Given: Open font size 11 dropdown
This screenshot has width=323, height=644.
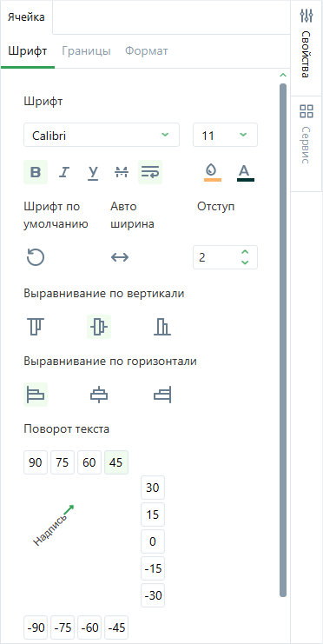Looking at the screenshot, I should coord(226,135).
